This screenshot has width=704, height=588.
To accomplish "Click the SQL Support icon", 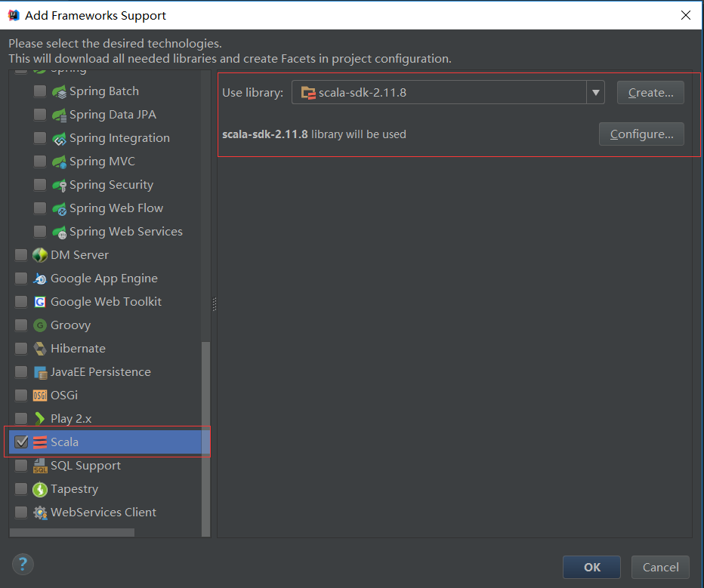I will (x=40, y=466).
